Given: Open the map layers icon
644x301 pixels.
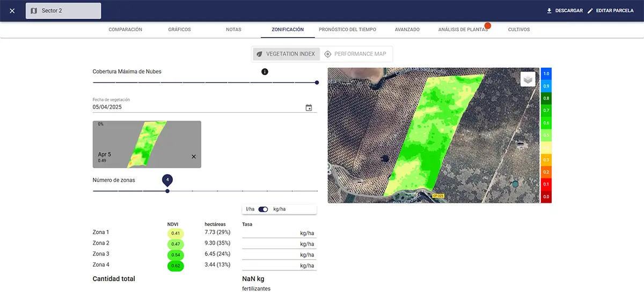Looking at the screenshot, I should click(528, 79).
